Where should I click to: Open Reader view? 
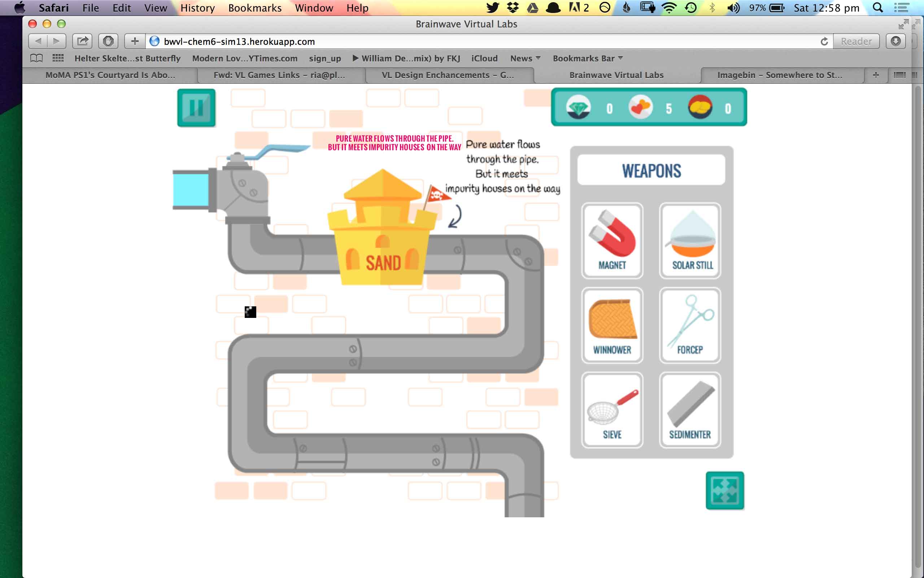[856, 41]
